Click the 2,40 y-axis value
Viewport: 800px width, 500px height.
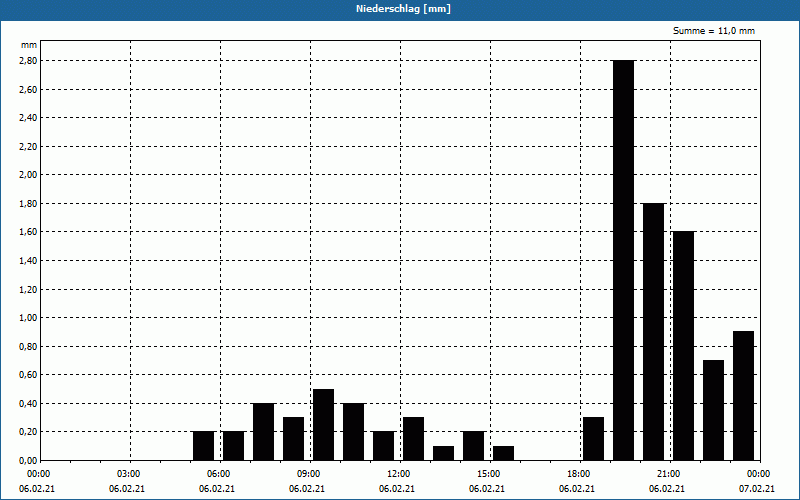point(29,118)
